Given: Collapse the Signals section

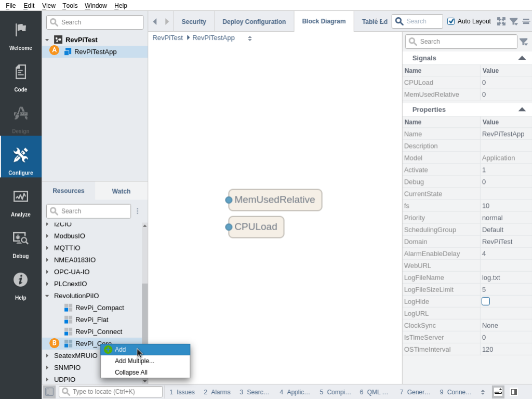Looking at the screenshot, I should click(522, 58).
